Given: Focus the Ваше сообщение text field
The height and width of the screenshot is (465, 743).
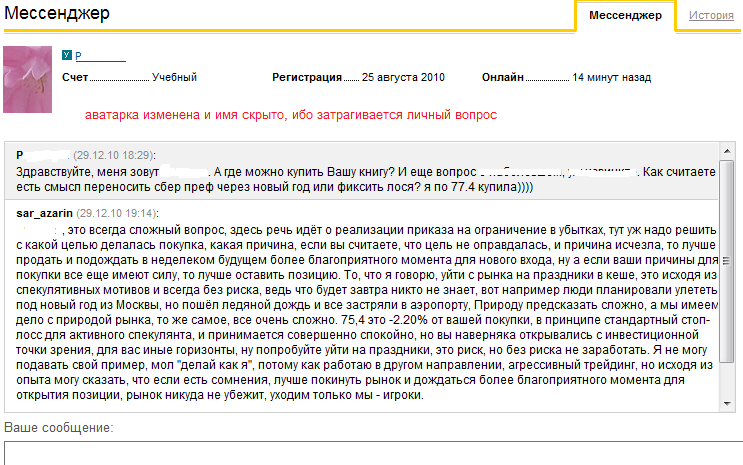Looking at the screenshot, I should 373,453.
